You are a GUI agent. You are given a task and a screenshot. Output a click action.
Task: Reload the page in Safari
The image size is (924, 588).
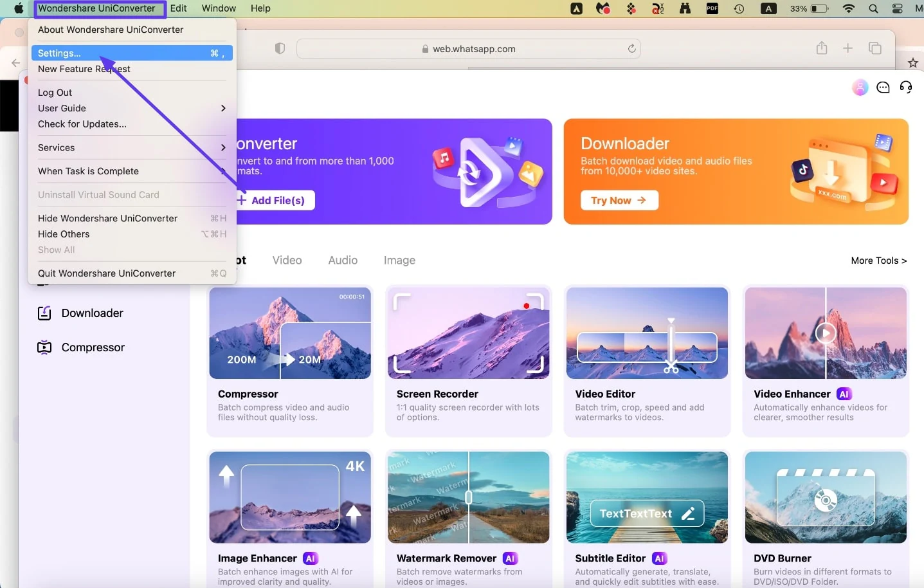[x=631, y=48]
